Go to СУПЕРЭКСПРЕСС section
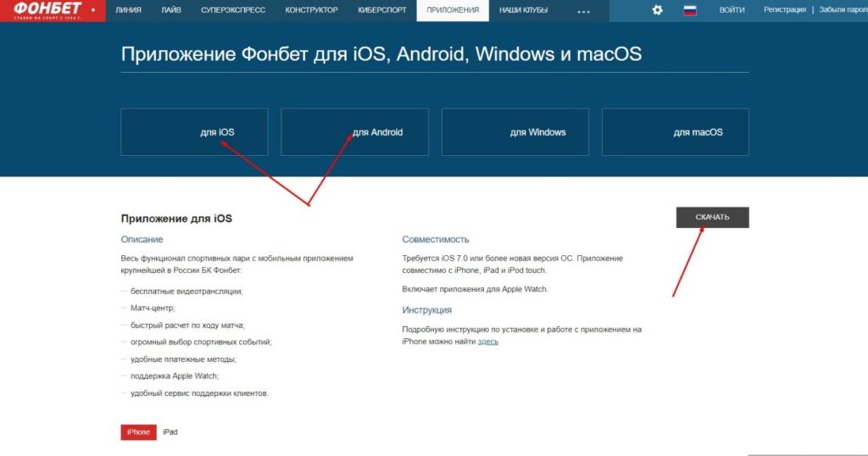 (233, 10)
